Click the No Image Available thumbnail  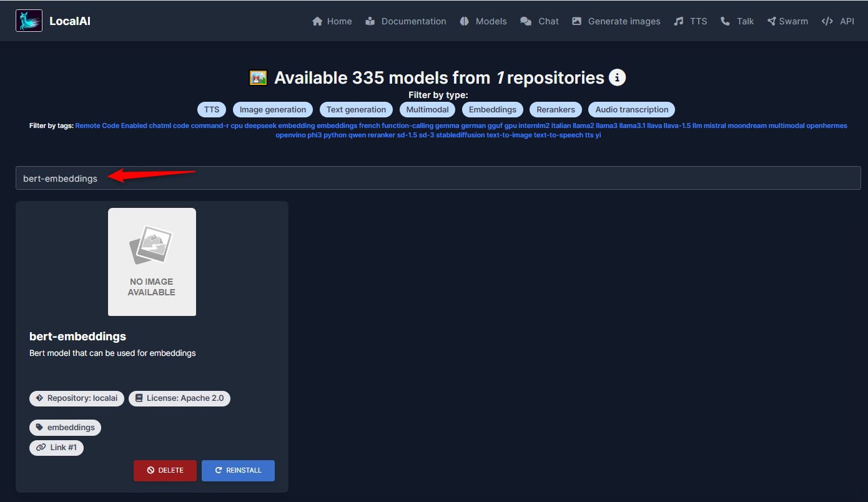pyautogui.click(x=152, y=262)
